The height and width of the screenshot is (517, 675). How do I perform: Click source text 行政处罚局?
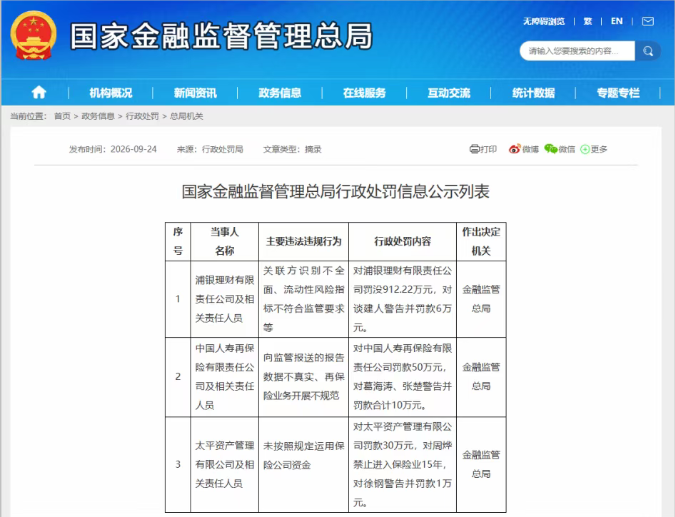click(223, 149)
